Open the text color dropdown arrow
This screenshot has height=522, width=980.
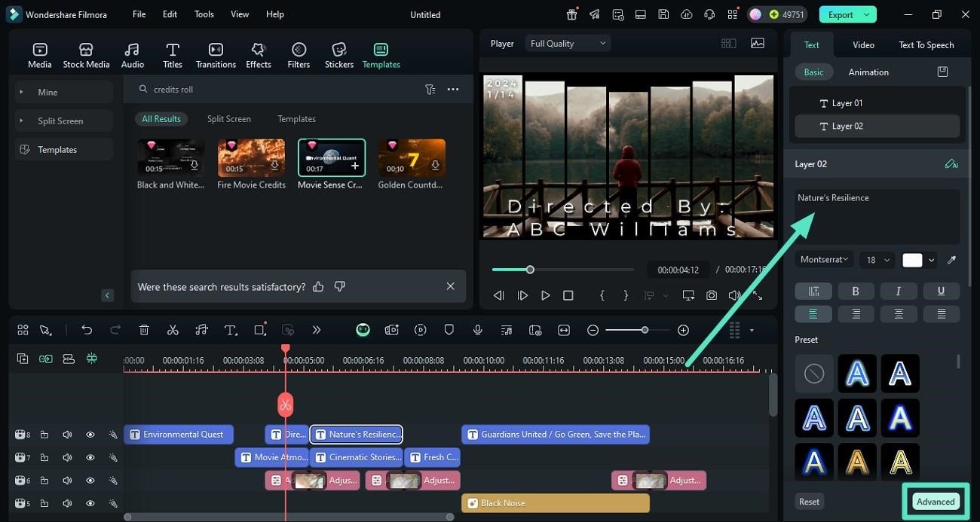(x=932, y=260)
